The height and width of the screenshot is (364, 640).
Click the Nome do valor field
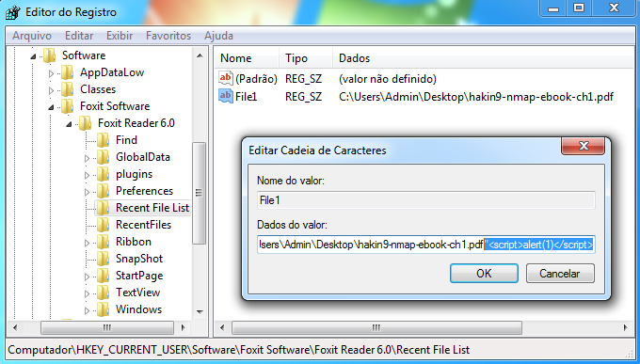coord(426,200)
